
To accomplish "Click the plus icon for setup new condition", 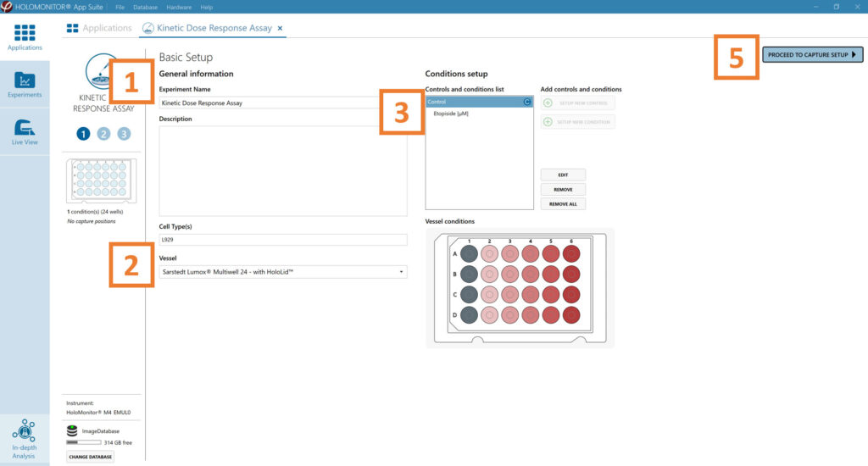I will click(x=548, y=122).
